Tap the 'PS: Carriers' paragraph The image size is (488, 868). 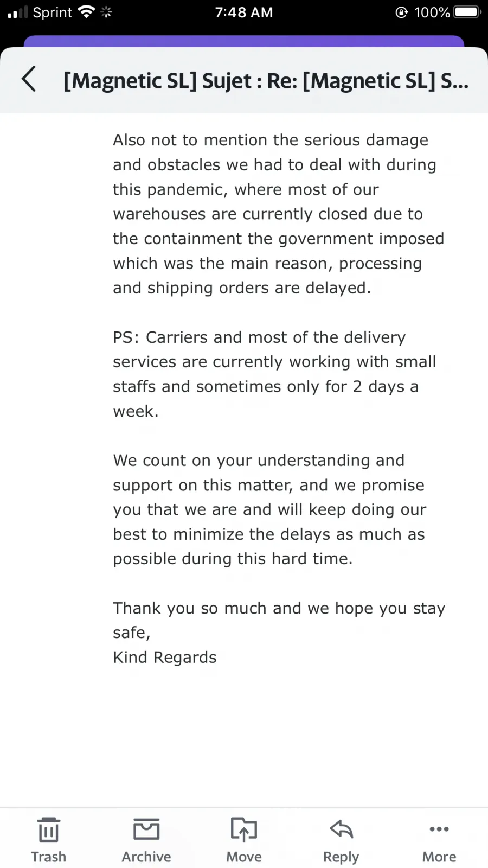pos(274,374)
